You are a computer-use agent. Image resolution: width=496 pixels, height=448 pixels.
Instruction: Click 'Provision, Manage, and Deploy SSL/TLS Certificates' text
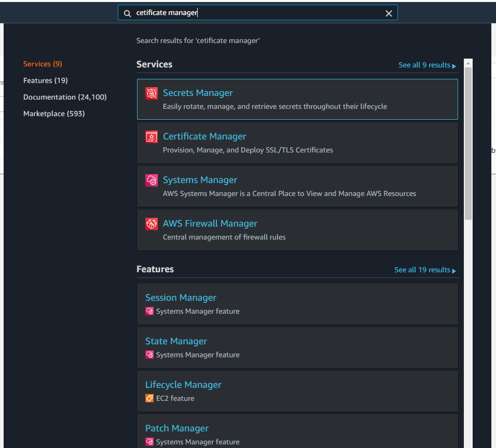248,150
